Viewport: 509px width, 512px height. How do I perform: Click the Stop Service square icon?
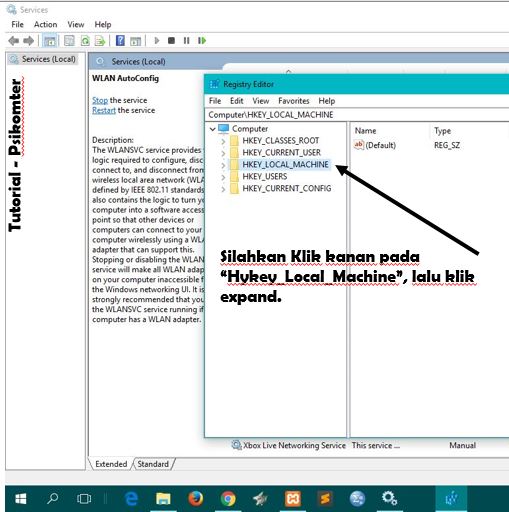point(171,41)
